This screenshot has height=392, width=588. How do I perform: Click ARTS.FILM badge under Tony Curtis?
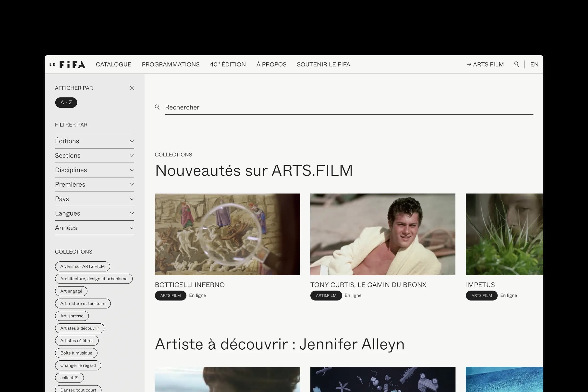[x=326, y=295]
